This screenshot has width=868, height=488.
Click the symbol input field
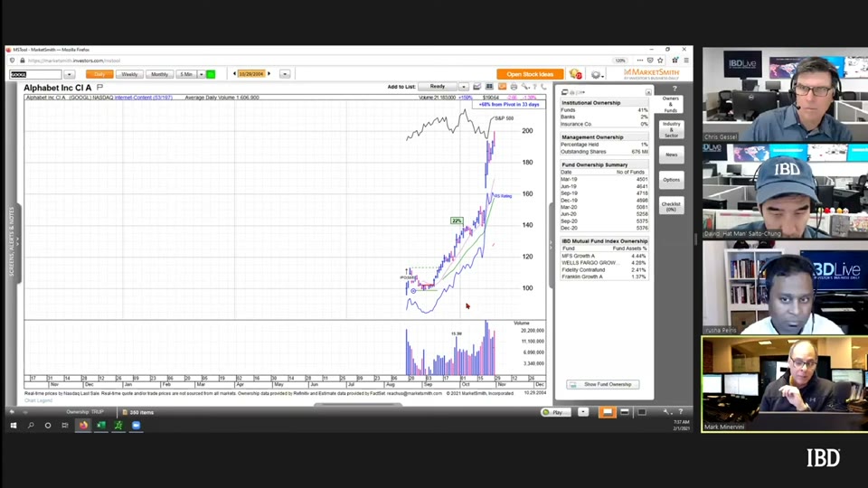tap(35, 74)
